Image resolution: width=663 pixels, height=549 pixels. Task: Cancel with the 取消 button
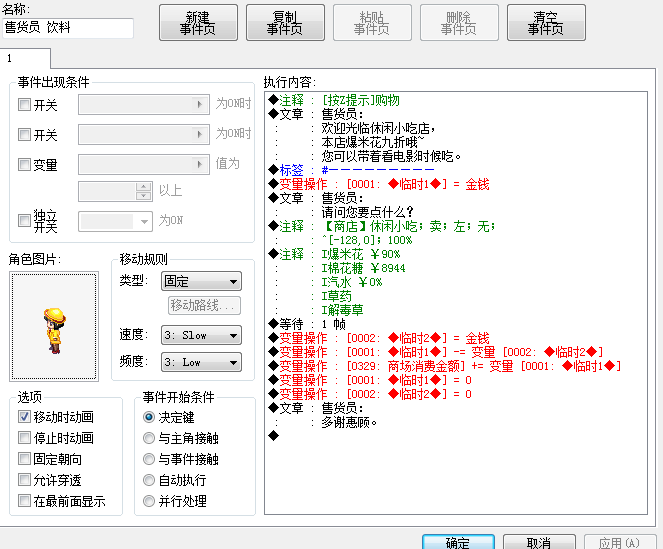[539, 542]
